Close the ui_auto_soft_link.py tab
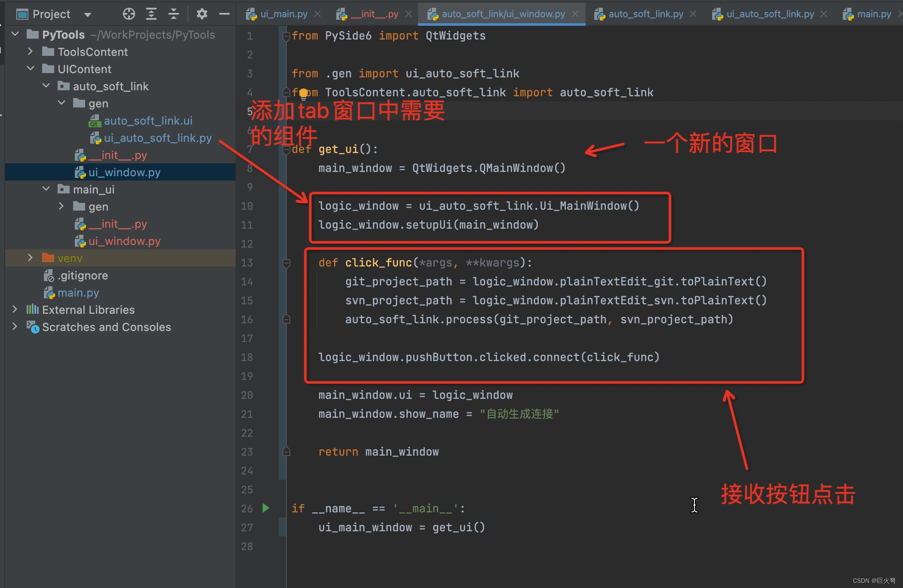Viewport: 903px width, 588px height. [824, 14]
